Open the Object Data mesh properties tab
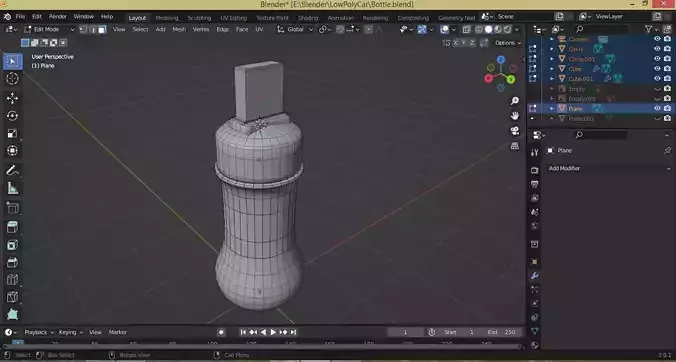The width and height of the screenshot is (676, 362). click(x=535, y=331)
